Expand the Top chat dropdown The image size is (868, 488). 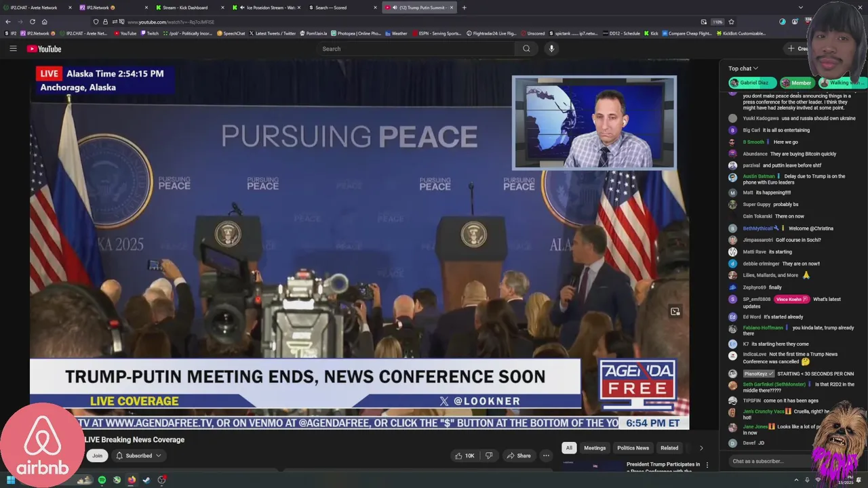tap(743, 68)
